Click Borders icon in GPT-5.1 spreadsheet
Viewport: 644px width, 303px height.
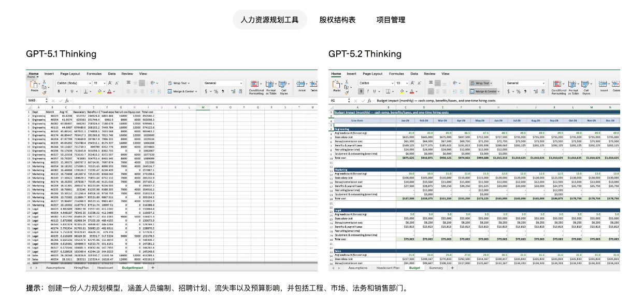pos(85,91)
